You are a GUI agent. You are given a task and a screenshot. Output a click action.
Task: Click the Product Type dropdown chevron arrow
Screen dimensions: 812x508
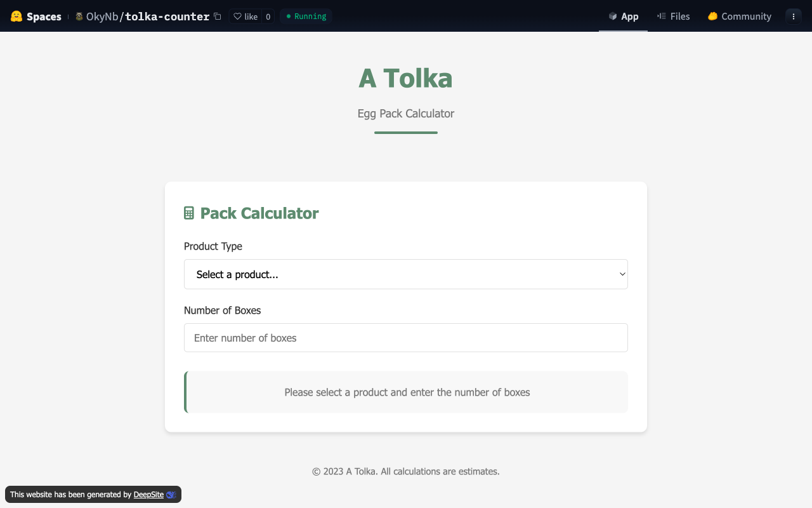pyautogui.click(x=622, y=274)
